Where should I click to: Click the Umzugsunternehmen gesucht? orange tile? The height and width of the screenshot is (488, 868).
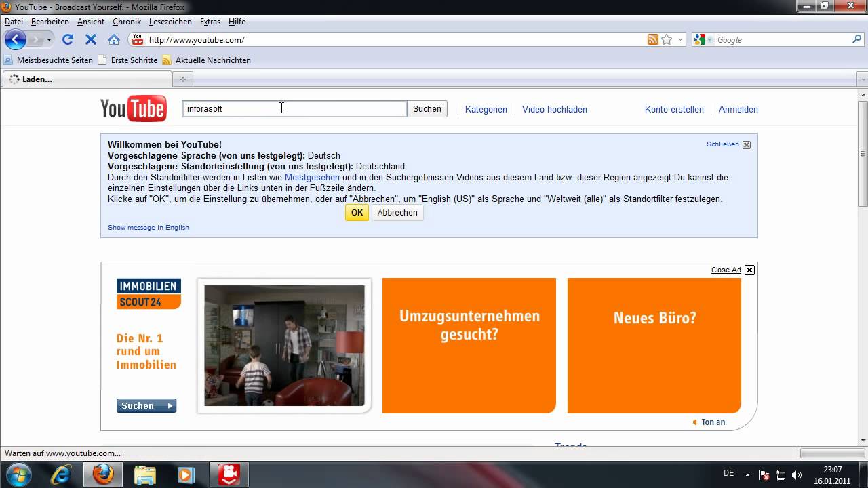click(x=469, y=346)
